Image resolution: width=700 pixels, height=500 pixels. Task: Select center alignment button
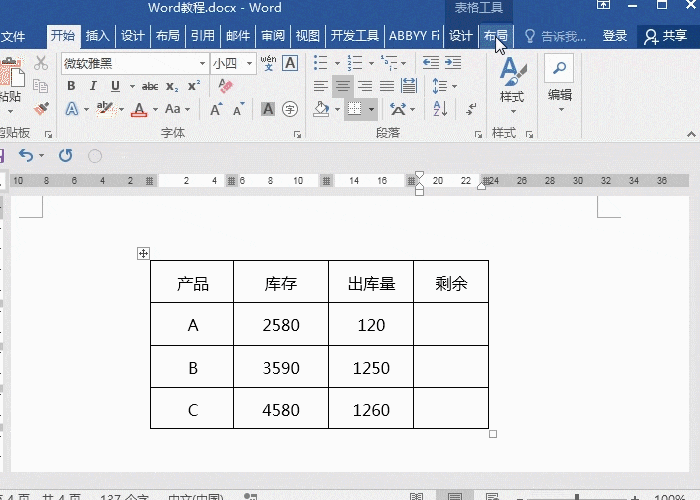(x=342, y=86)
